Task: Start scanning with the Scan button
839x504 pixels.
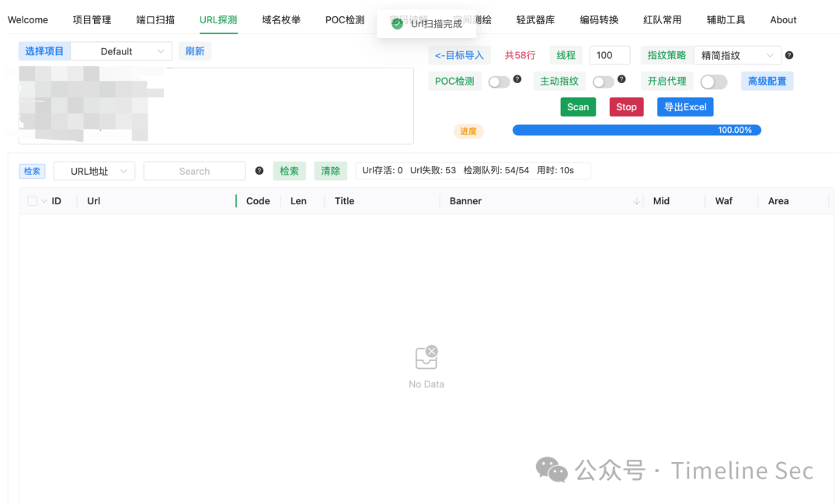Action: (578, 107)
